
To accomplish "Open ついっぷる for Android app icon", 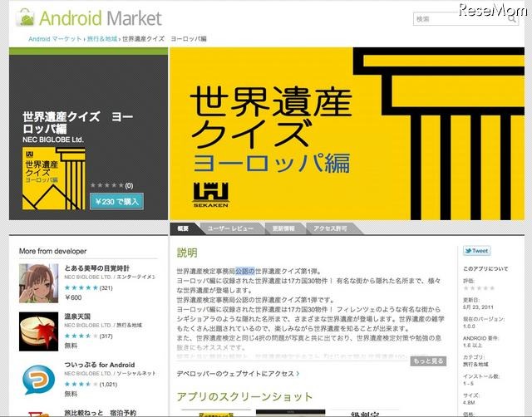I will (x=39, y=380).
